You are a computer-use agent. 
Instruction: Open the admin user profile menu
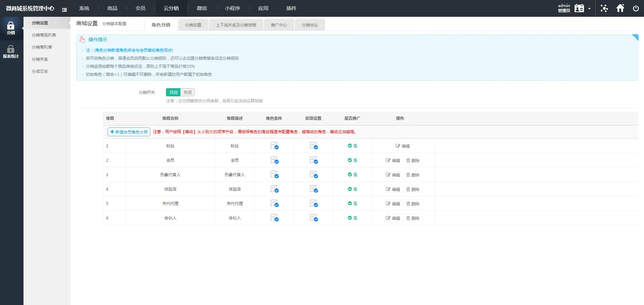click(x=579, y=8)
